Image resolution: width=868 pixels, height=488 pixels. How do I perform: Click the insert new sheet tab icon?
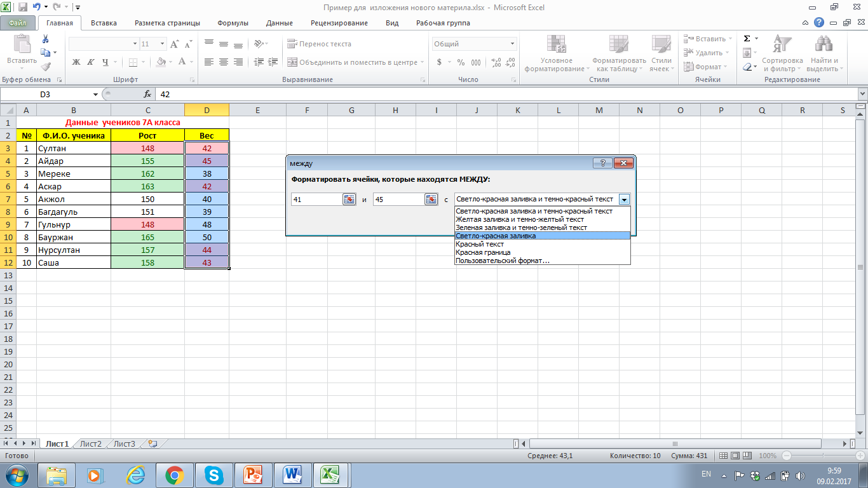[x=153, y=444]
